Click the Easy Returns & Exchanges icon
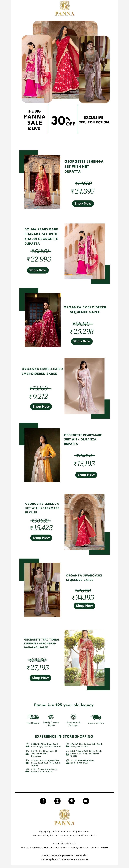 pos(73,716)
